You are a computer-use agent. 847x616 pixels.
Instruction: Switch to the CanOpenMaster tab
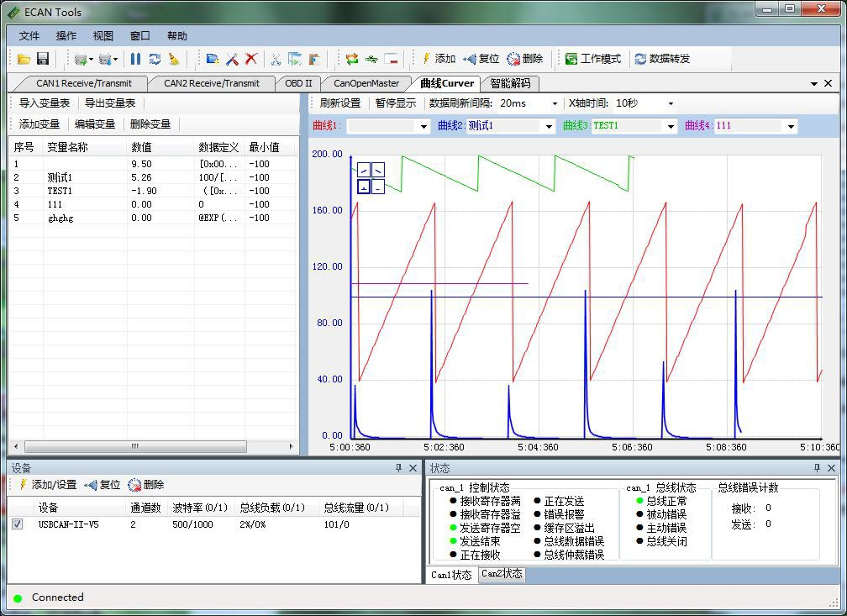click(x=366, y=83)
